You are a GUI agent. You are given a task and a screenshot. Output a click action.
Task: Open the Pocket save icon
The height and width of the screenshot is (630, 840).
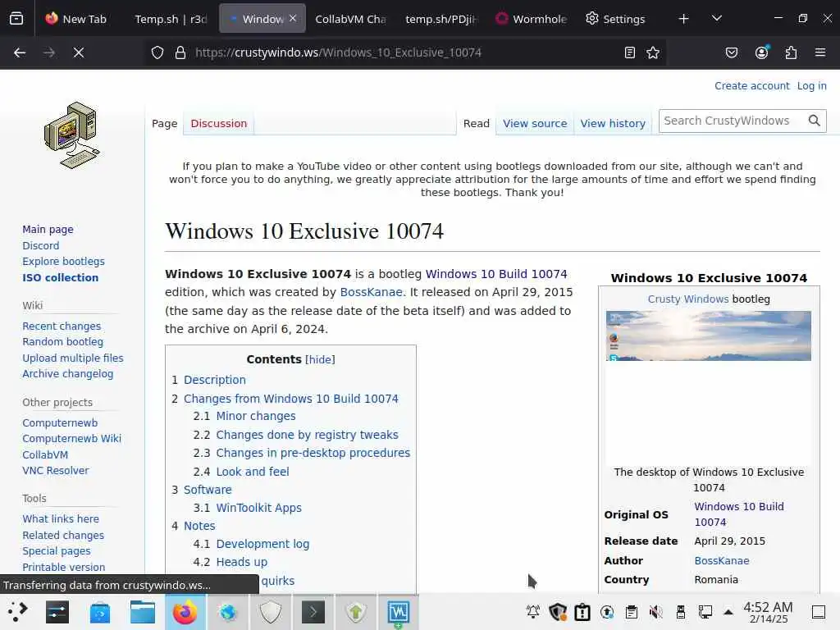(731, 52)
